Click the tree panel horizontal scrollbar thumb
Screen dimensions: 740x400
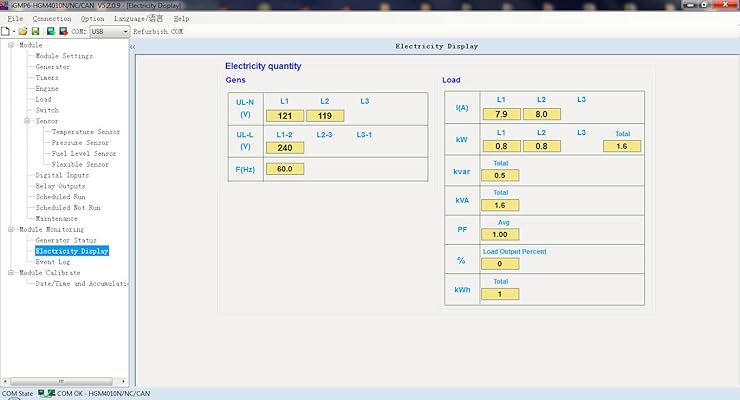pyautogui.click(x=61, y=381)
